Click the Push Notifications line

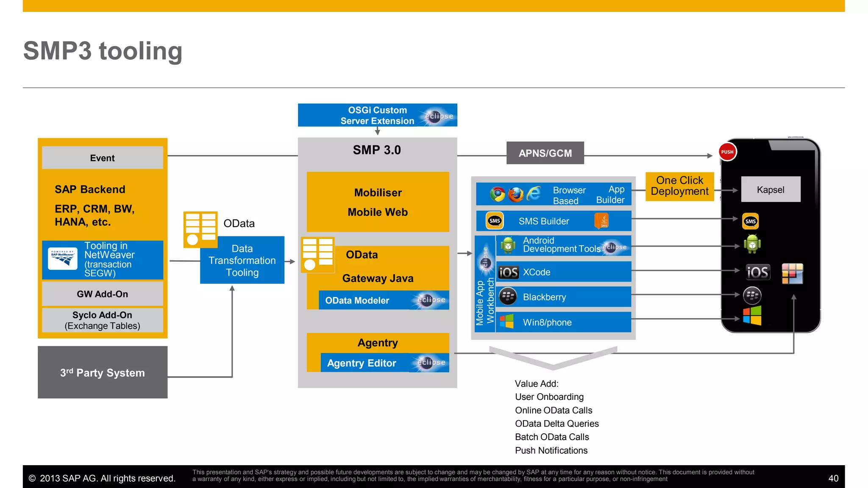pyautogui.click(x=551, y=450)
